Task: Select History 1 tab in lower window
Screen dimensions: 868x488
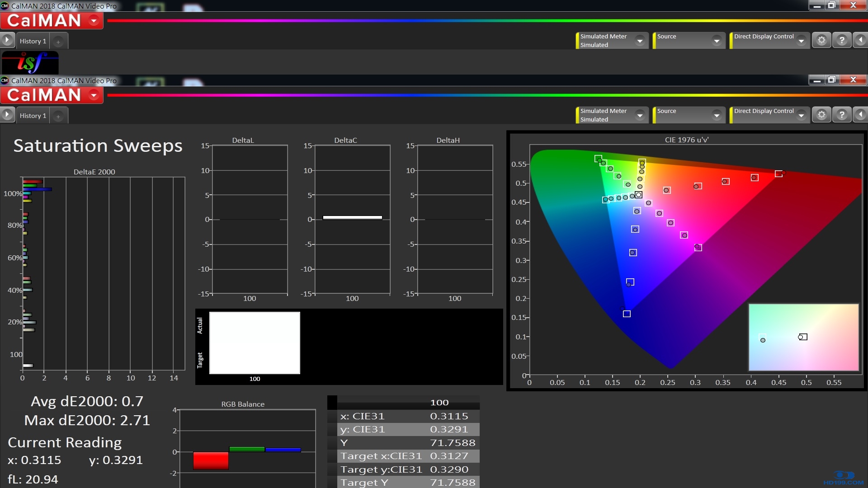Action: pos(33,116)
